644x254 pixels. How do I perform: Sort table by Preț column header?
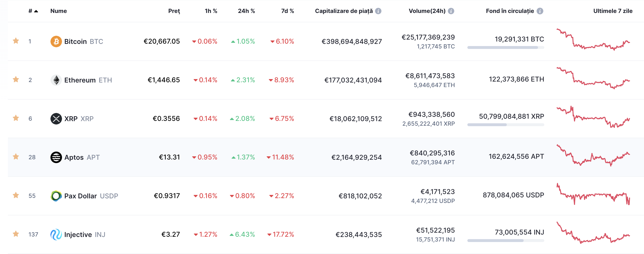(x=174, y=11)
